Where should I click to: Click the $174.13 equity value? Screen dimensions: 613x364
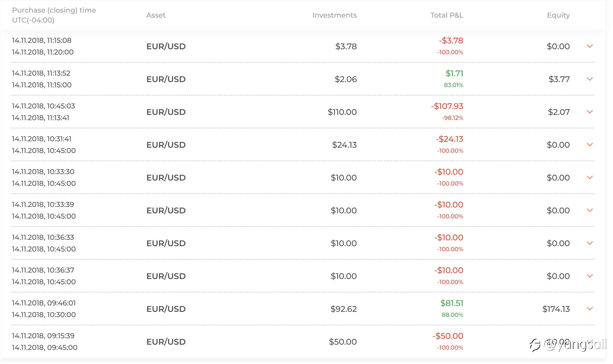(556, 309)
